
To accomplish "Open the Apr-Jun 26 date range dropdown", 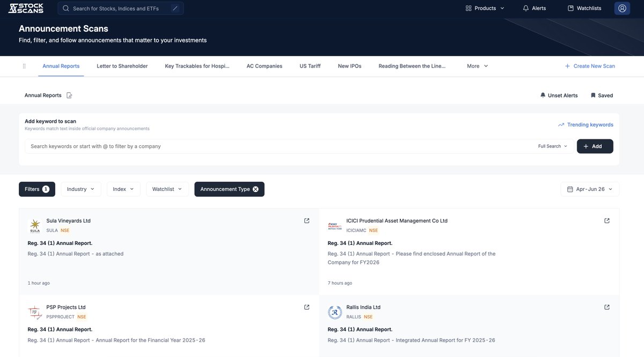I will pos(590,189).
